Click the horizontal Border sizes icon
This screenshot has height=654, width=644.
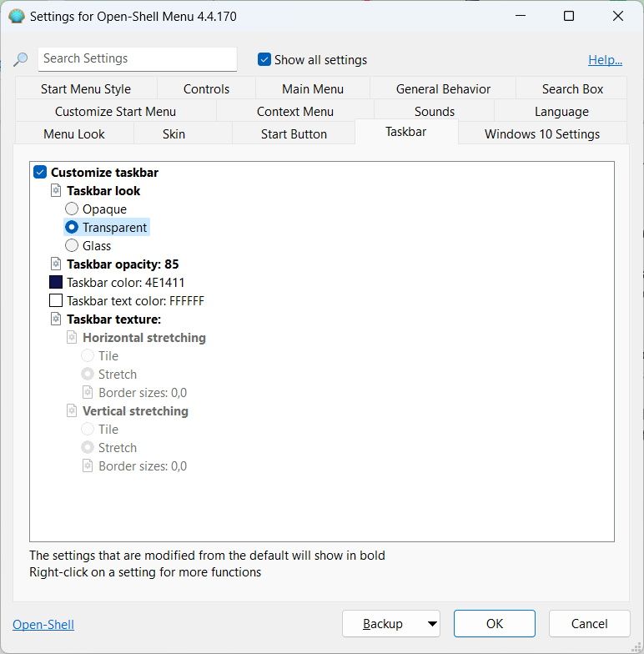point(88,393)
